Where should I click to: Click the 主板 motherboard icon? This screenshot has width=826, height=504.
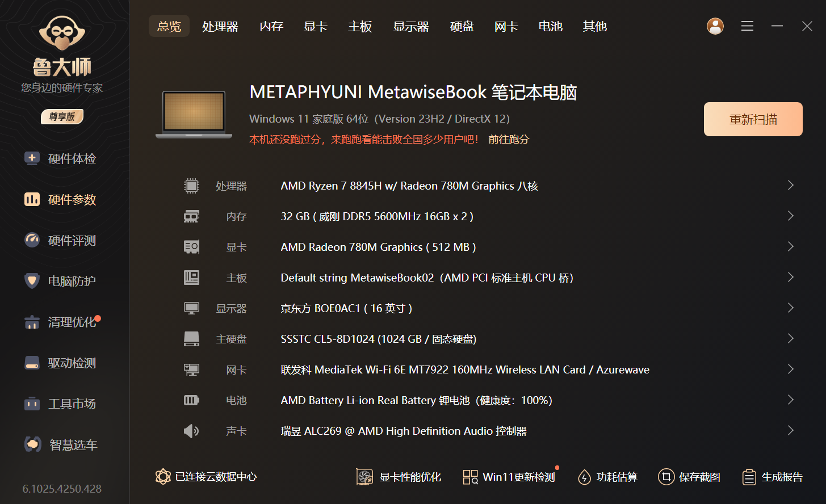coord(191,278)
